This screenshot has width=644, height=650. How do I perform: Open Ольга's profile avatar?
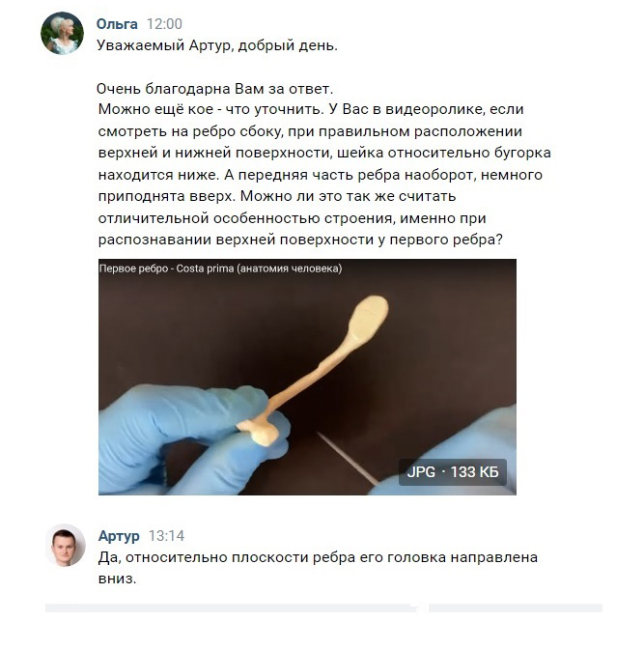point(62,33)
